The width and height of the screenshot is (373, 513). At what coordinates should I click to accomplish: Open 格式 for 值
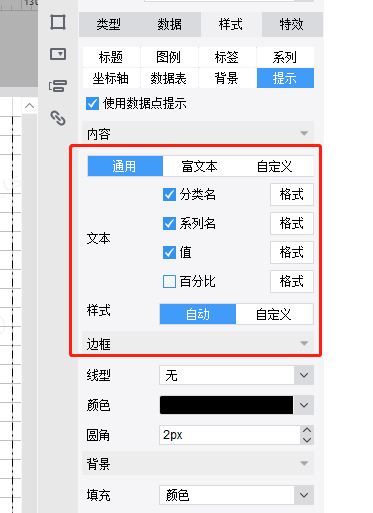pyautogui.click(x=292, y=252)
